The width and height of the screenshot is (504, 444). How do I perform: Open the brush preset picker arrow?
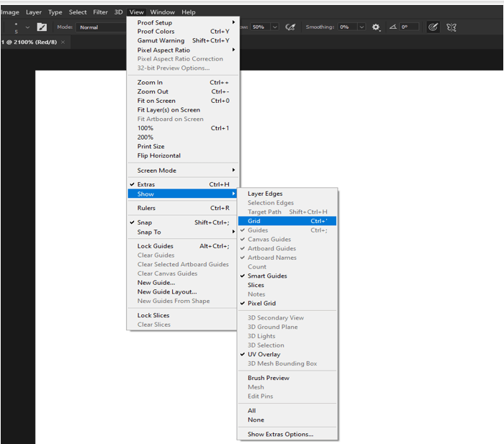tap(27, 27)
